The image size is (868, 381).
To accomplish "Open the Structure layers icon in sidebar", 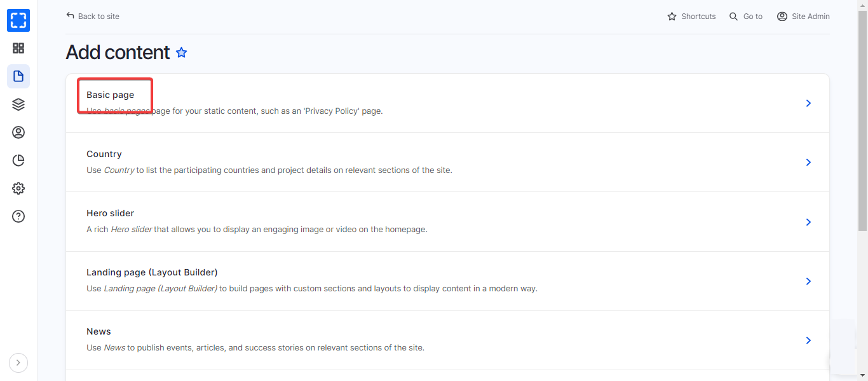I will pyautogui.click(x=18, y=104).
